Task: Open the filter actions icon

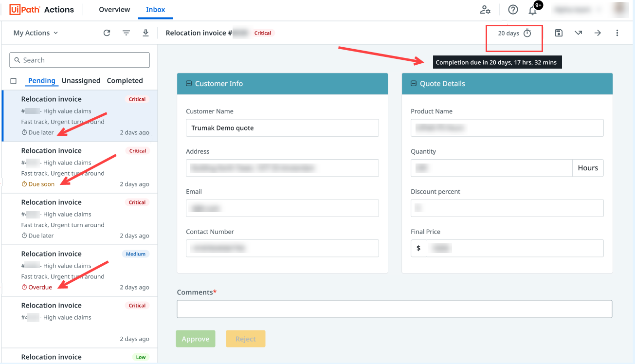Action: [126, 33]
